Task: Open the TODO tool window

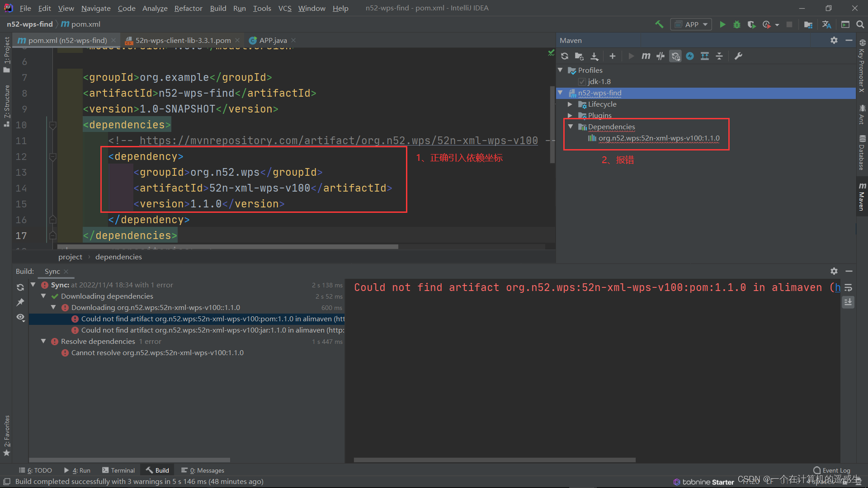Action: coord(36,470)
